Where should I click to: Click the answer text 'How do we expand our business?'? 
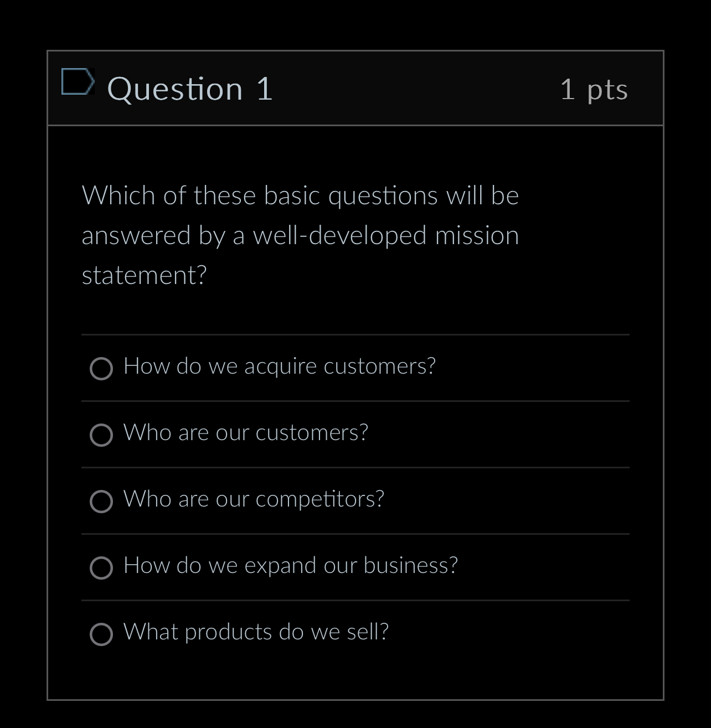[291, 566]
